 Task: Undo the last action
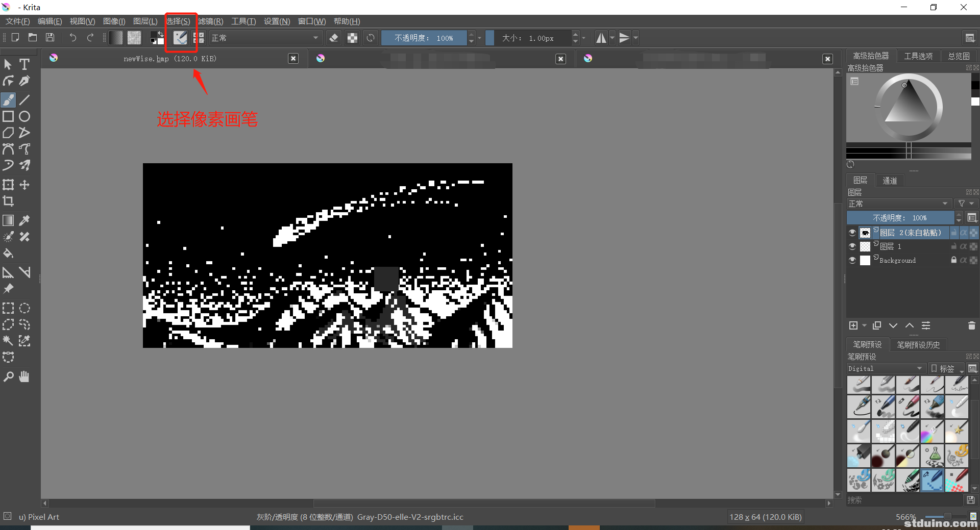click(72, 37)
